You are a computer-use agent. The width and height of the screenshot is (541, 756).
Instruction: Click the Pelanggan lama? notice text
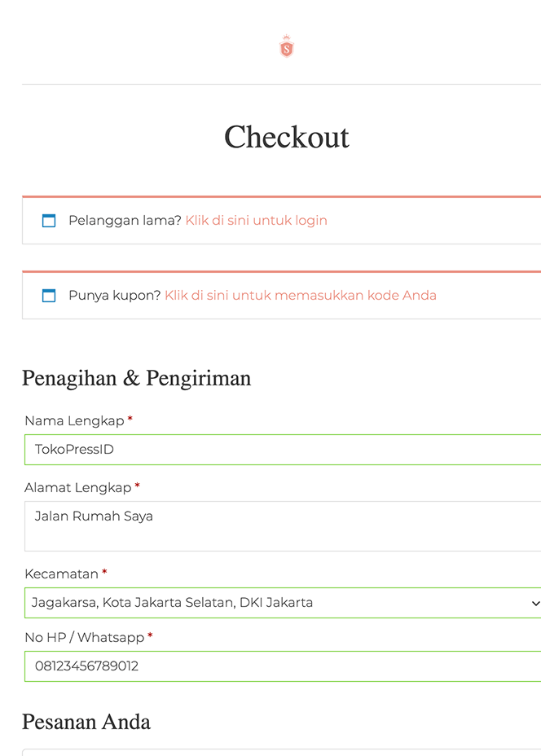(x=125, y=220)
